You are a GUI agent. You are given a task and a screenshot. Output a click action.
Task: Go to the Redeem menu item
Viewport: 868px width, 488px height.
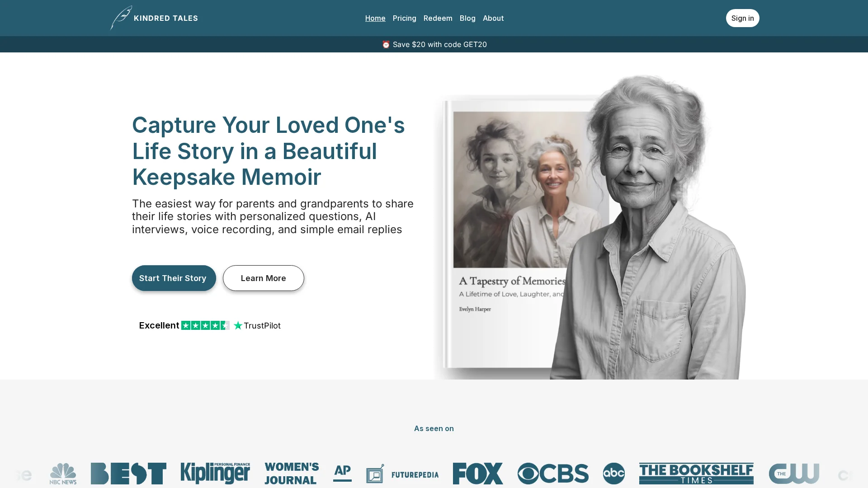pos(438,18)
